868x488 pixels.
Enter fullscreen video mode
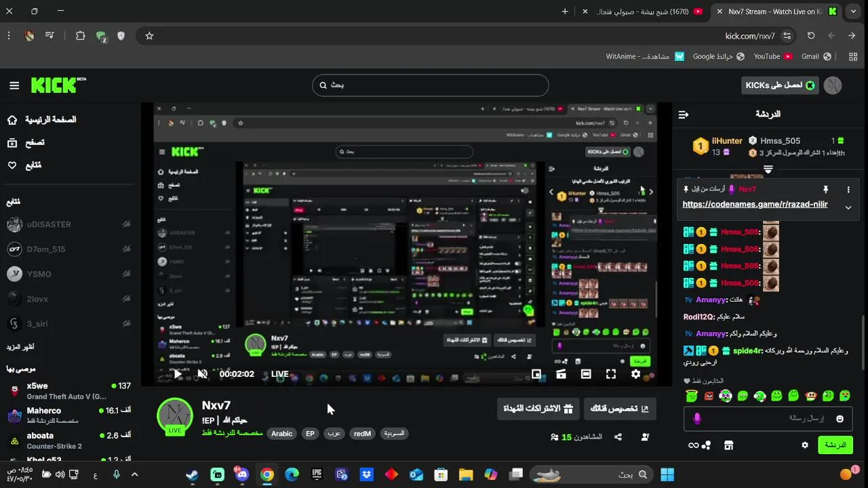[611, 373]
